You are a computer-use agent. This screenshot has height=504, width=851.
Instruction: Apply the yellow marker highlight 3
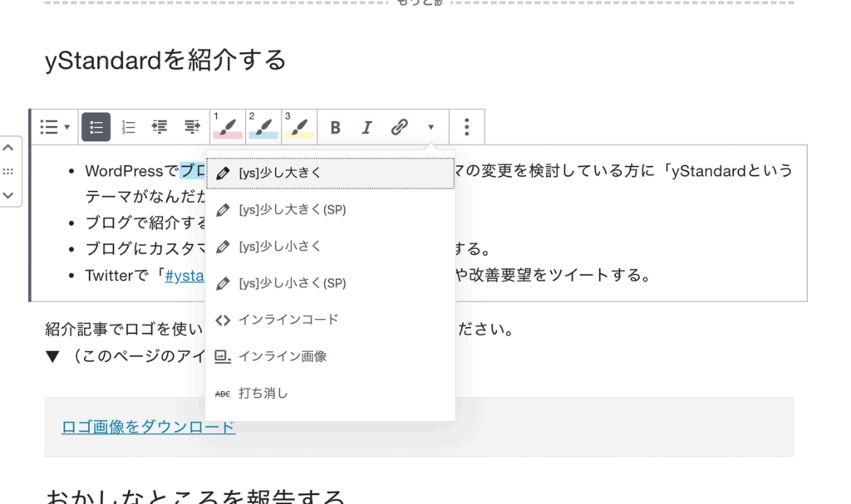299,127
